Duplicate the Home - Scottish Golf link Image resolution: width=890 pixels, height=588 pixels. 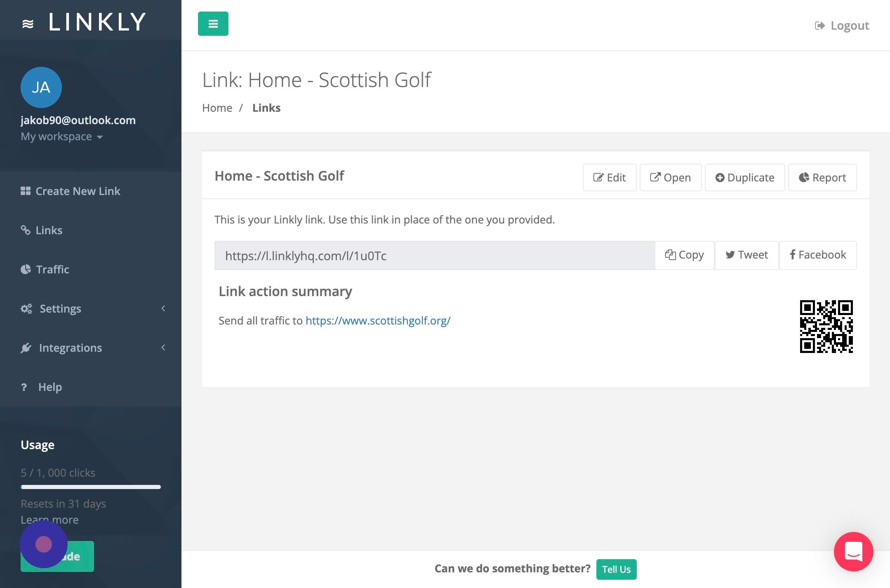tap(744, 177)
